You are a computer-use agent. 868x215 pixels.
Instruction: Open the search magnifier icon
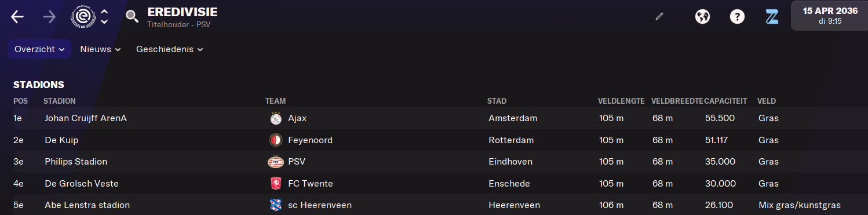(x=132, y=16)
